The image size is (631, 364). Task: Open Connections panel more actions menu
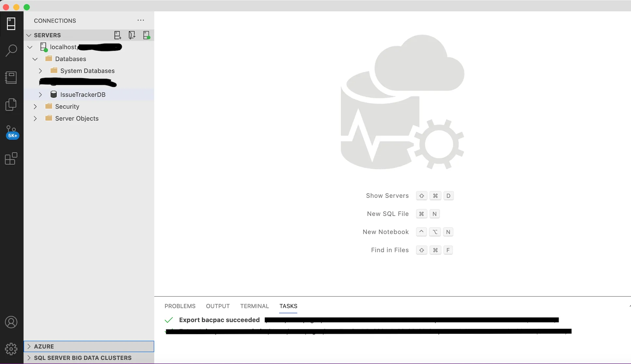click(x=141, y=20)
